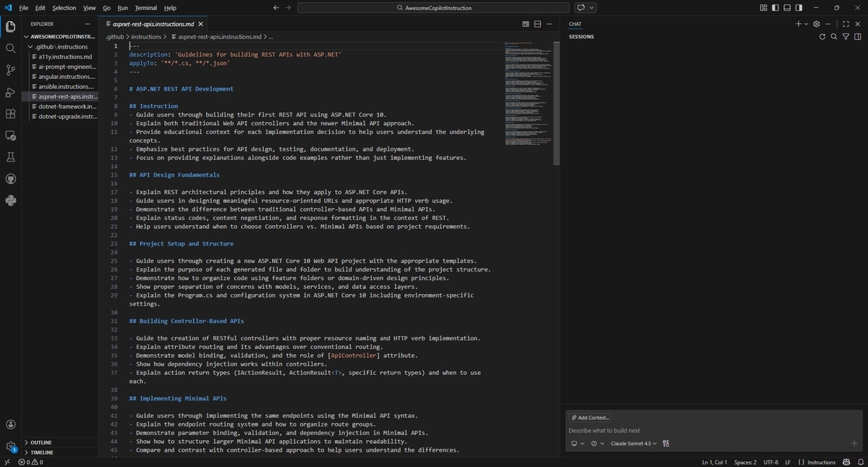
Task: Open the Testing flask view
Action: point(11,157)
